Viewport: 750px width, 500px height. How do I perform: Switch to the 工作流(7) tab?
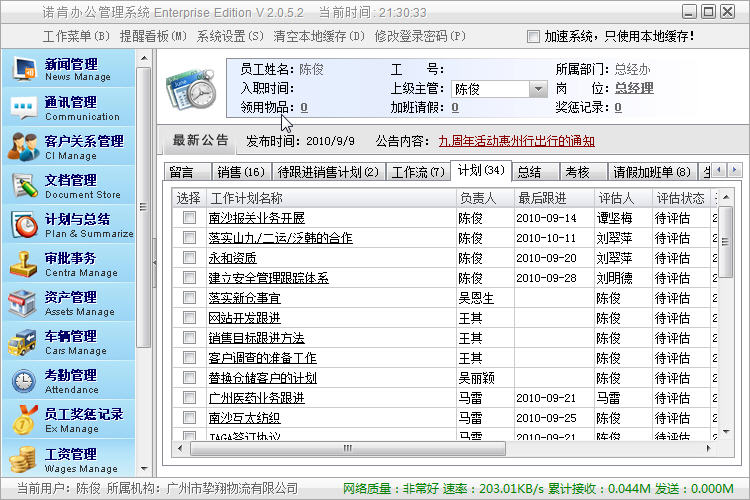tap(418, 172)
